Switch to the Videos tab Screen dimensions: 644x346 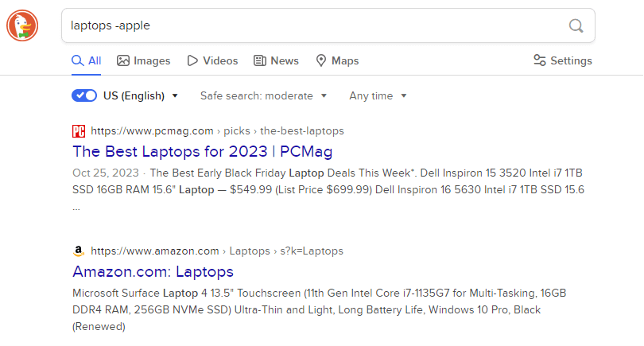pyautogui.click(x=212, y=60)
